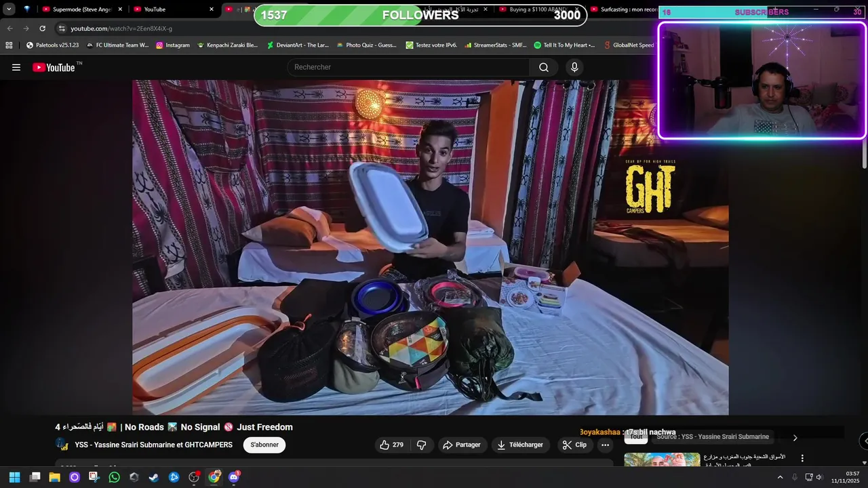Open the GlobalNet Speed bookmark
Image resolution: width=868 pixels, height=488 pixels.
(629, 45)
